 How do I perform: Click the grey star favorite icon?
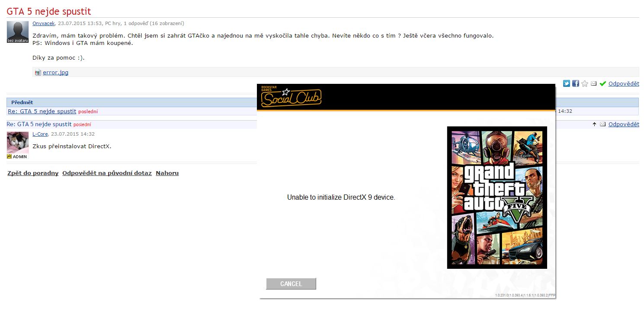pos(585,83)
